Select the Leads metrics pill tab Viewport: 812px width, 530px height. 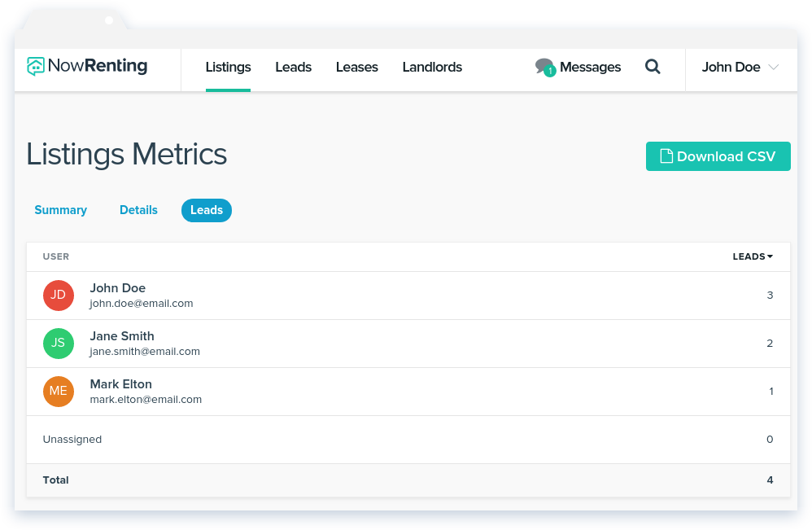tap(207, 210)
